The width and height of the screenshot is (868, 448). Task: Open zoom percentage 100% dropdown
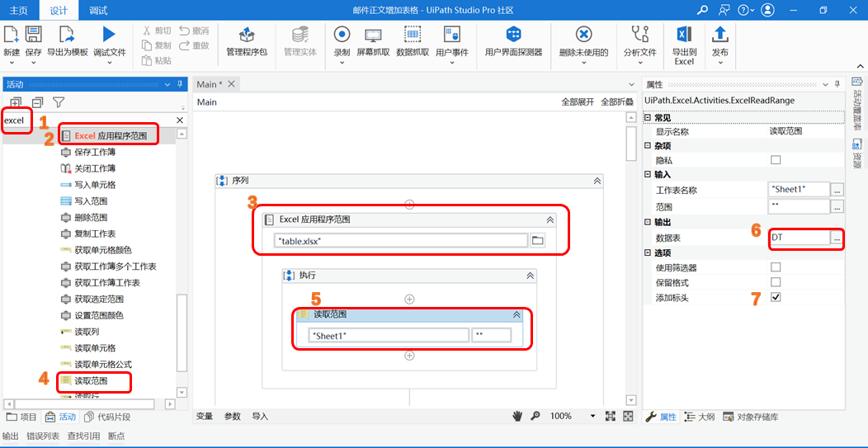(x=593, y=416)
